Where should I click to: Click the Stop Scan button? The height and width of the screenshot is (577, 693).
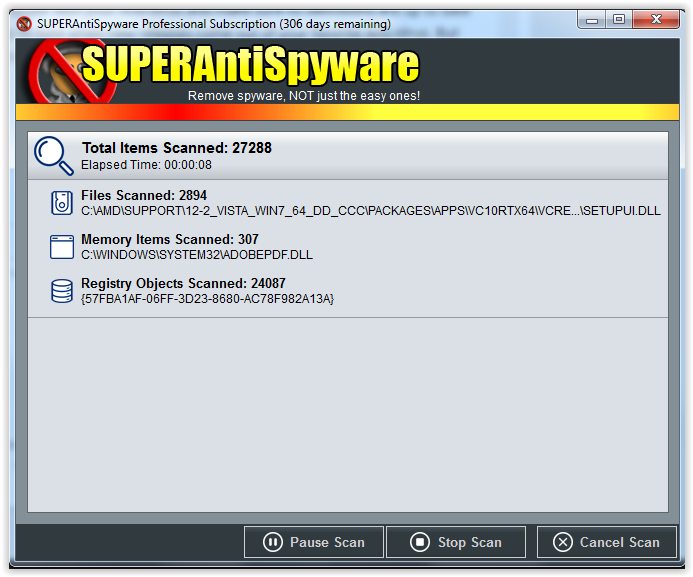click(456, 542)
